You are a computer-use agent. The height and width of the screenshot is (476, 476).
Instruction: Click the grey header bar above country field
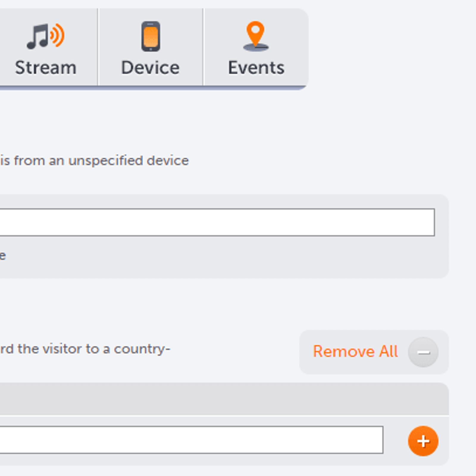(224, 399)
